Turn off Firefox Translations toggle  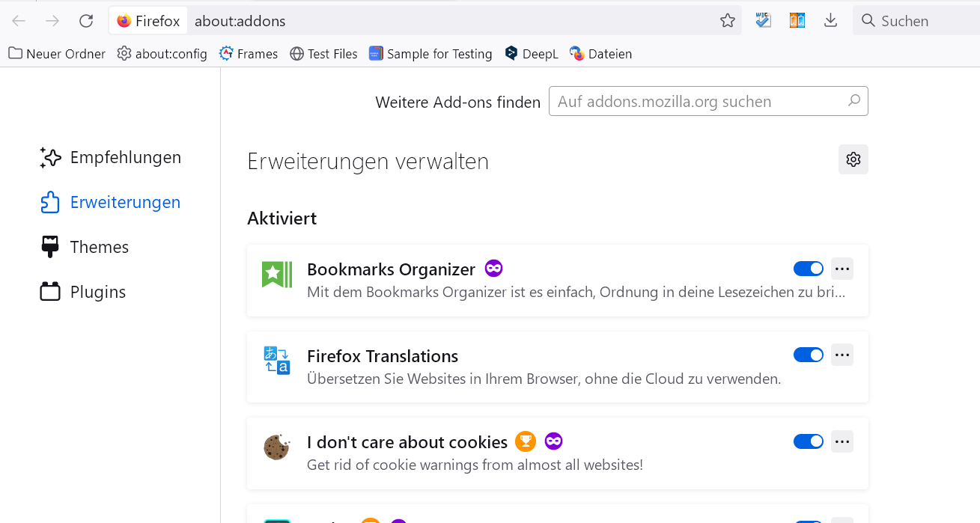click(808, 355)
